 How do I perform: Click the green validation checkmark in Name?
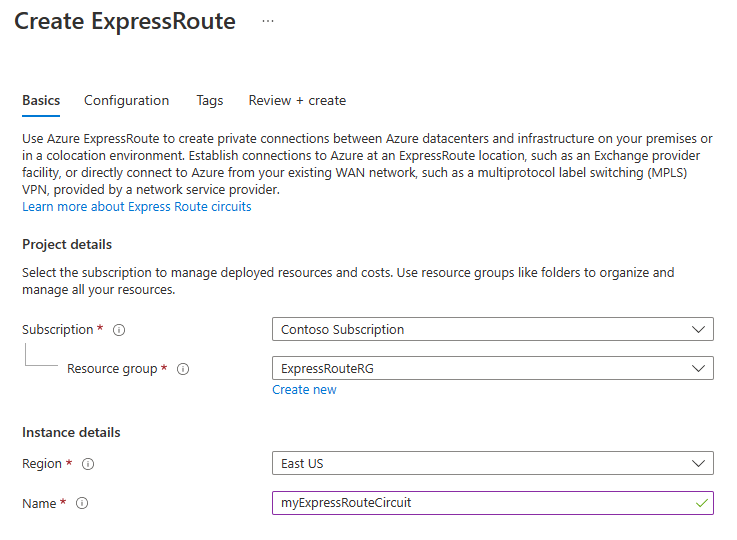click(701, 503)
